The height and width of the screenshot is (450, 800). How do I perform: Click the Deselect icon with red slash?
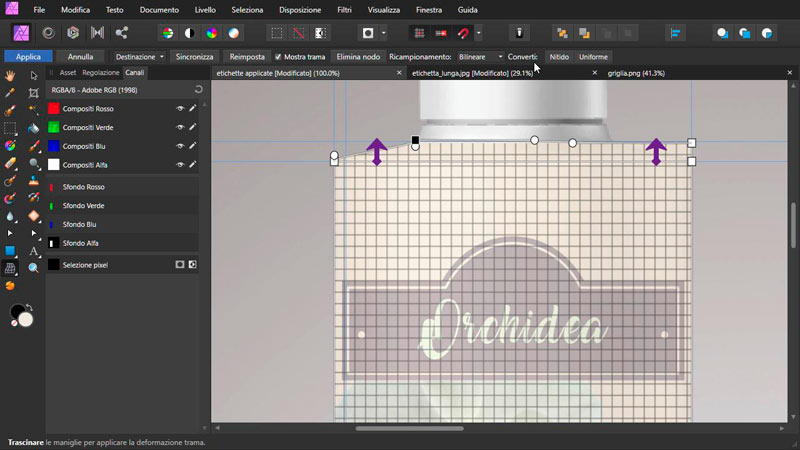click(298, 33)
